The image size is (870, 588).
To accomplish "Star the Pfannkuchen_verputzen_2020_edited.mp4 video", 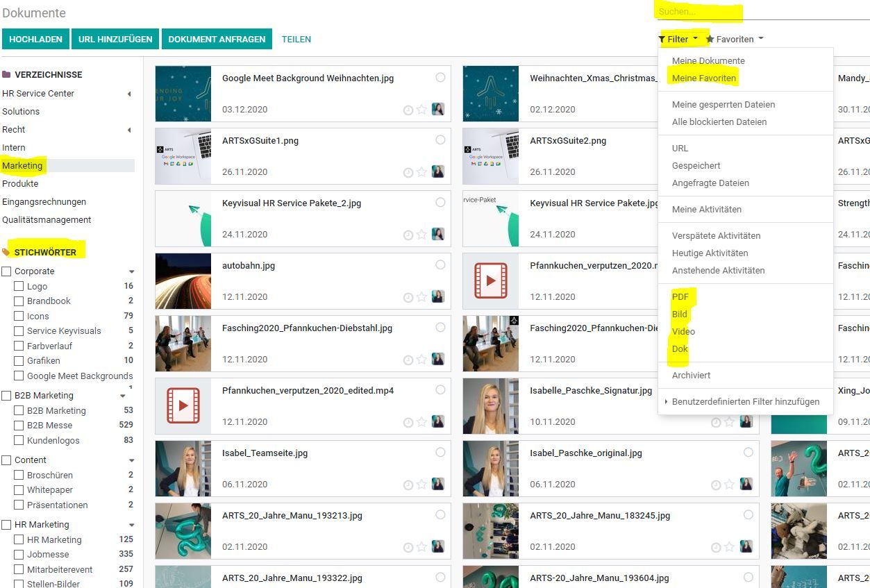I will [421, 422].
